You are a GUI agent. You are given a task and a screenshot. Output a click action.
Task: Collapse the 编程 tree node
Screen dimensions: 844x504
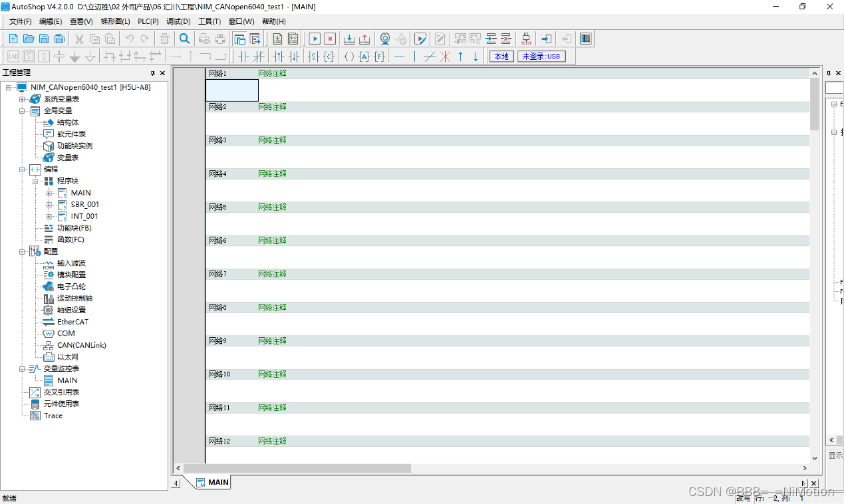point(21,169)
